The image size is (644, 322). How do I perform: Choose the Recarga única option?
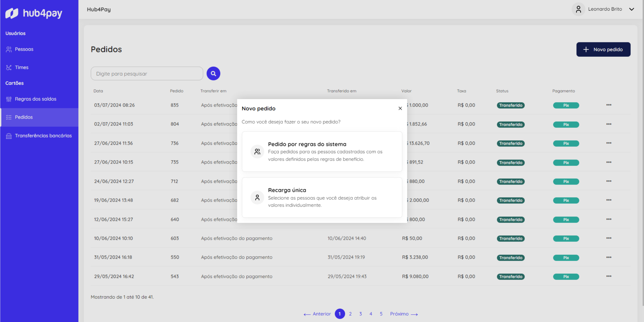click(322, 197)
